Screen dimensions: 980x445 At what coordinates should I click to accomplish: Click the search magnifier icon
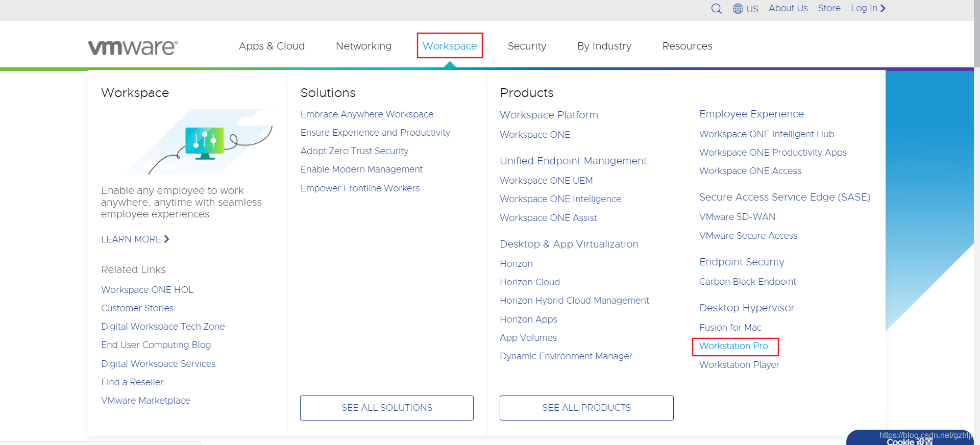coord(716,9)
